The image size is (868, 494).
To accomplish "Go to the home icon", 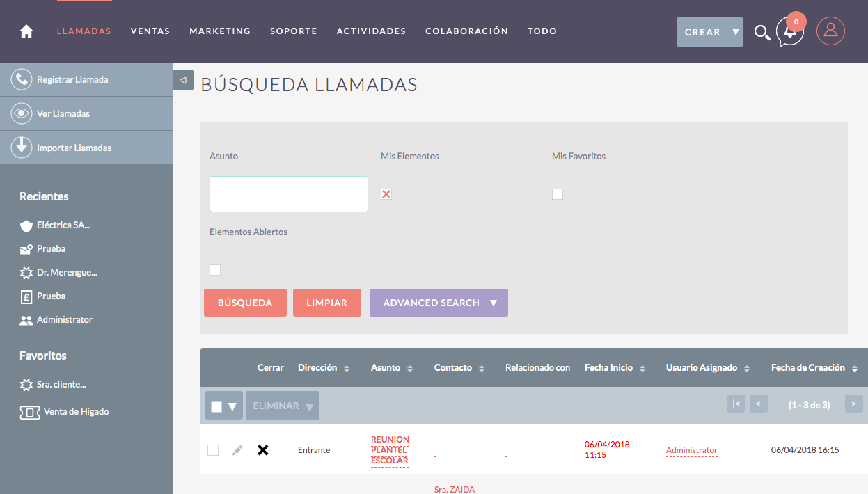I will tap(26, 31).
